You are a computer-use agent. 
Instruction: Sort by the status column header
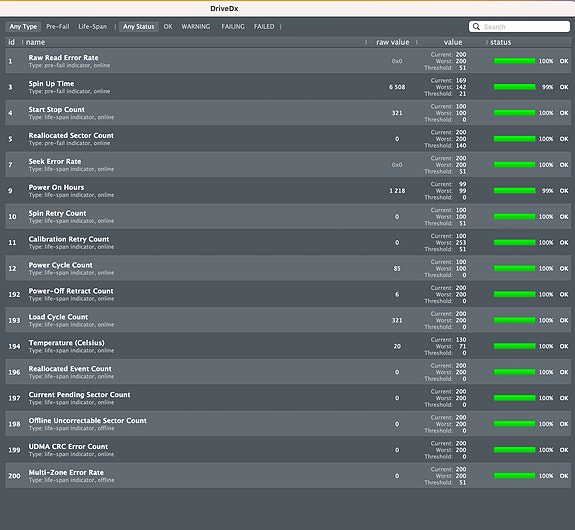501,42
